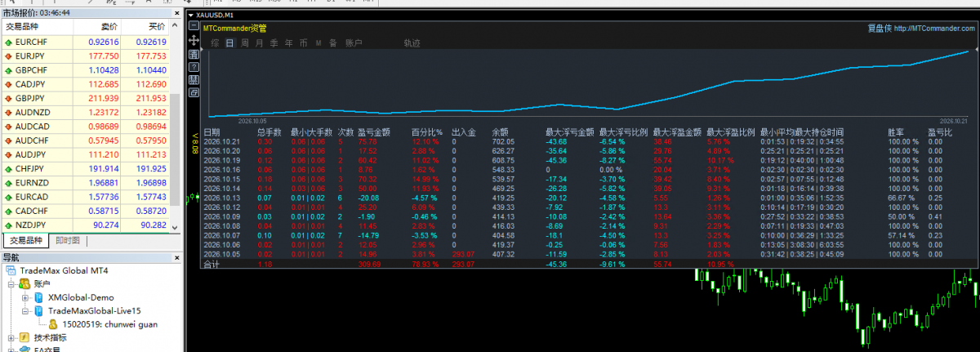Image resolution: width=980 pixels, height=352 pixels.
Task: Click the arrow icon beside AUDNZD
Action: point(8,112)
